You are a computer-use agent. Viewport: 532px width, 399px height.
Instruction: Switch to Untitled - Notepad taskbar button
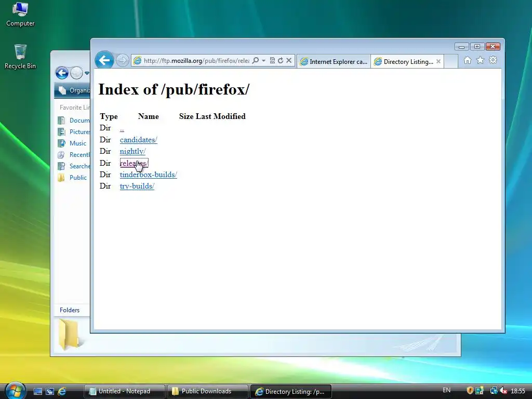point(124,391)
